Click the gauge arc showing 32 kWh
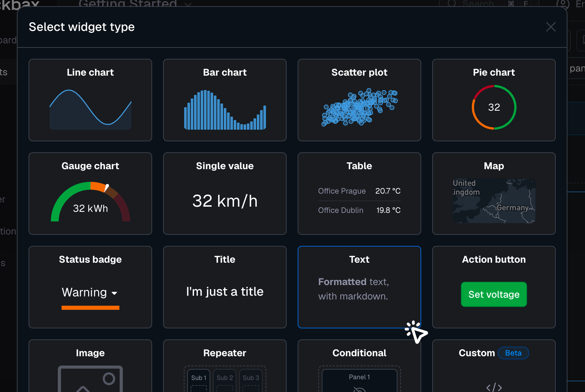The height and width of the screenshot is (392, 585). pos(90,202)
